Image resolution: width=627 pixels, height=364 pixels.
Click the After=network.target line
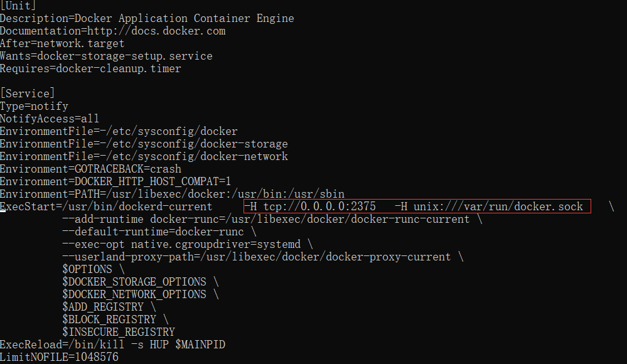point(62,43)
